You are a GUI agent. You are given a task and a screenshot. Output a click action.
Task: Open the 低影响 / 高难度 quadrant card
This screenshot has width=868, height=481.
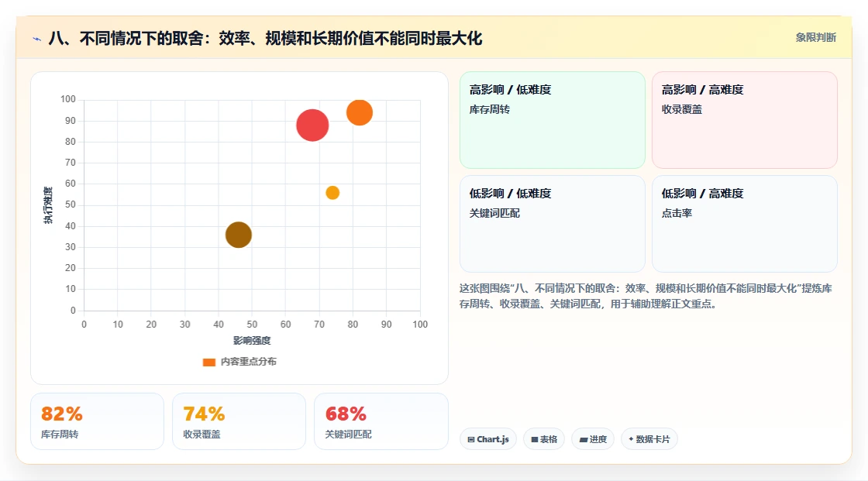pos(745,224)
